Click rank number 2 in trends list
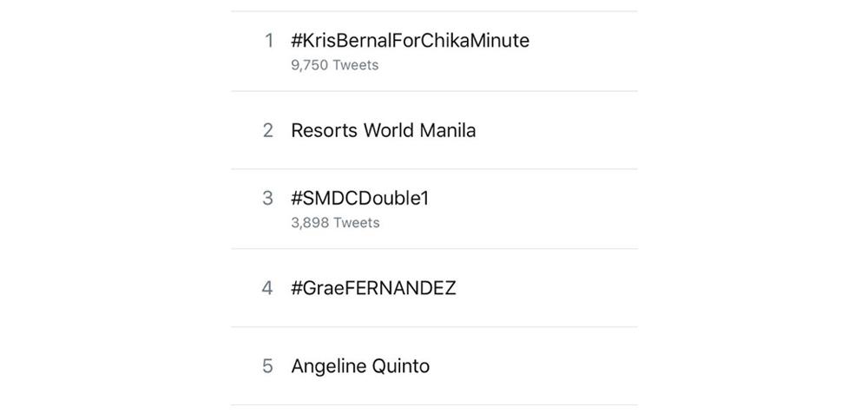This screenshot has width=868, height=420. (268, 131)
